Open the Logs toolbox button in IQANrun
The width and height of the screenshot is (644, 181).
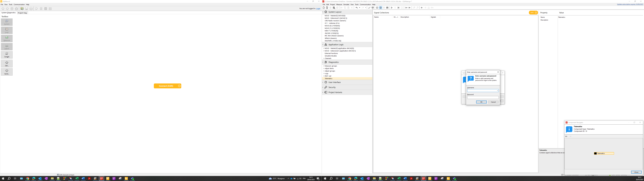coord(7,30)
